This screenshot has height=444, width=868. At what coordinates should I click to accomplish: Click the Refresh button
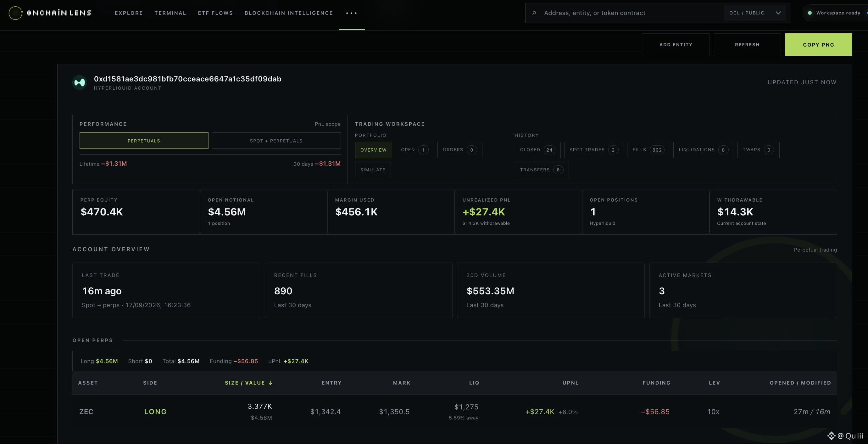(x=747, y=44)
